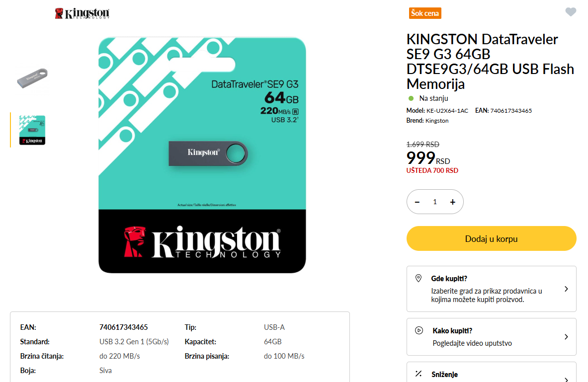
Task: Click the orange Šok cena badge
Action: click(x=425, y=13)
